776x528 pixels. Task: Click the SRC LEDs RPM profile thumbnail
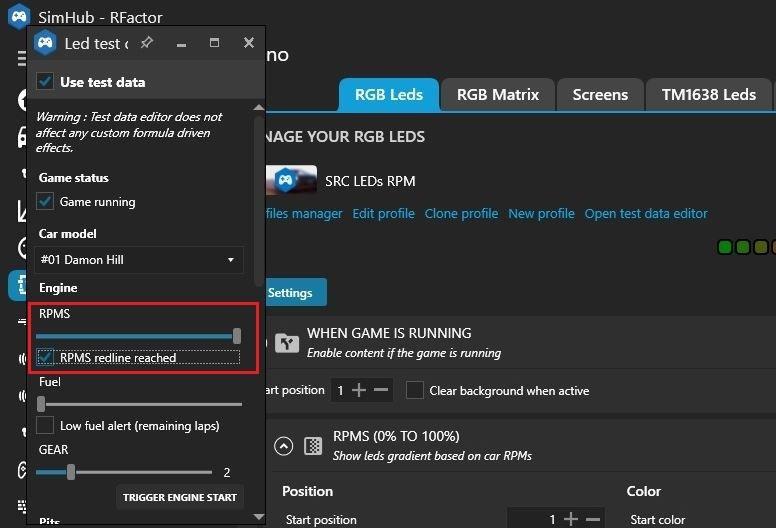pos(291,180)
